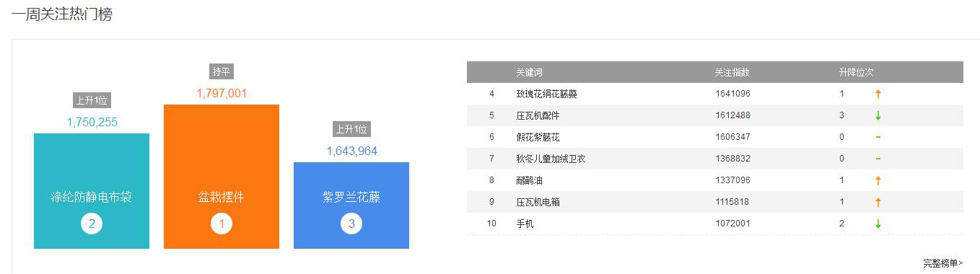Click the rank change value 2 for 手机

[x=841, y=224]
